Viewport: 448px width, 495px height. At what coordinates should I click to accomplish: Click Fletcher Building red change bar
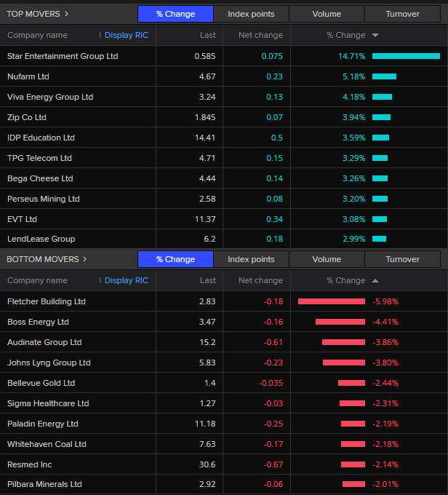click(x=332, y=301)
